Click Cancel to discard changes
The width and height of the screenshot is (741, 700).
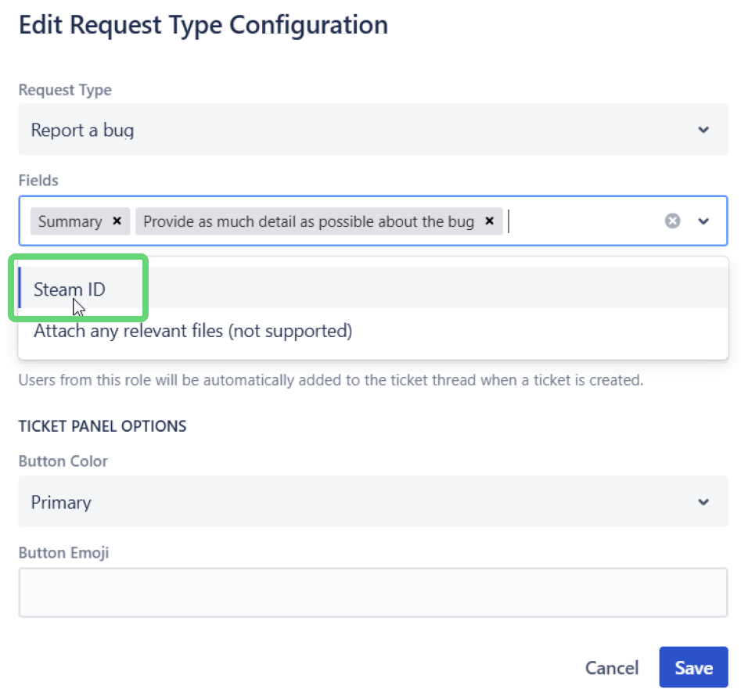coord(612,667)
